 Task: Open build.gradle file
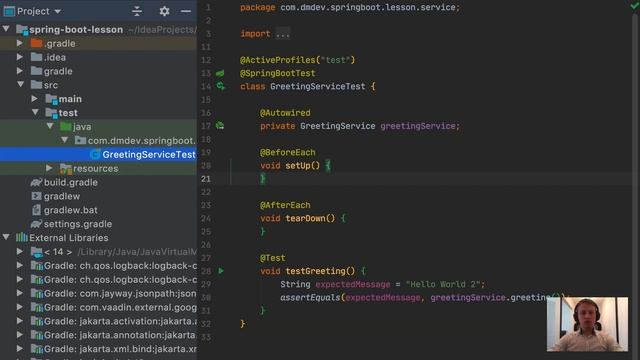coord(71,182)
